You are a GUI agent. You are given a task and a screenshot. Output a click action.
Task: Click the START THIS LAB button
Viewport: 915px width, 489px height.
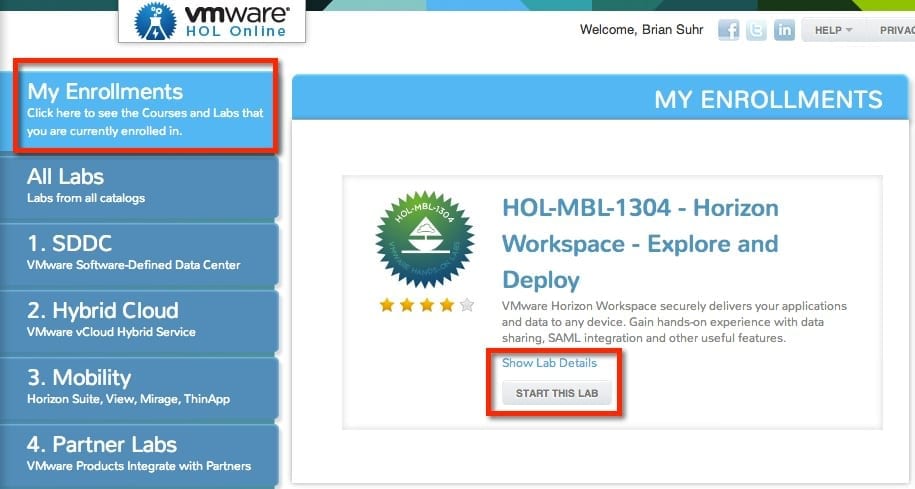[x=557, y=393]
